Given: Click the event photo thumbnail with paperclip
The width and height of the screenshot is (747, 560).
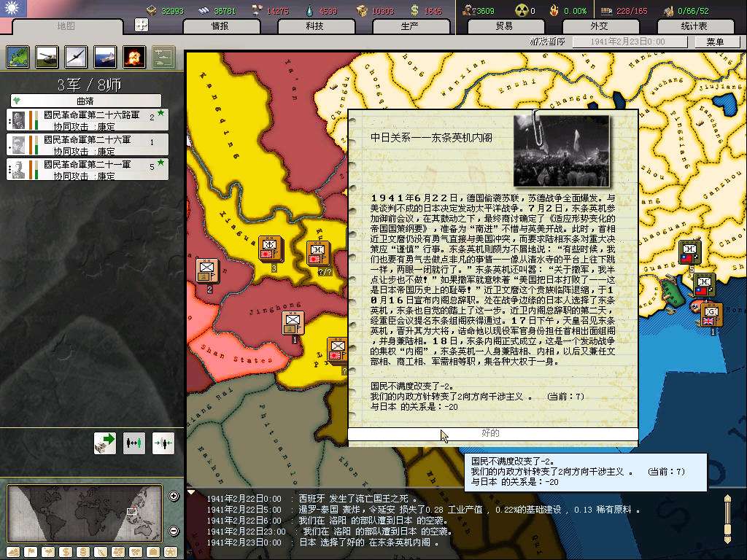Looking at the screenshot, I should 562,150.
